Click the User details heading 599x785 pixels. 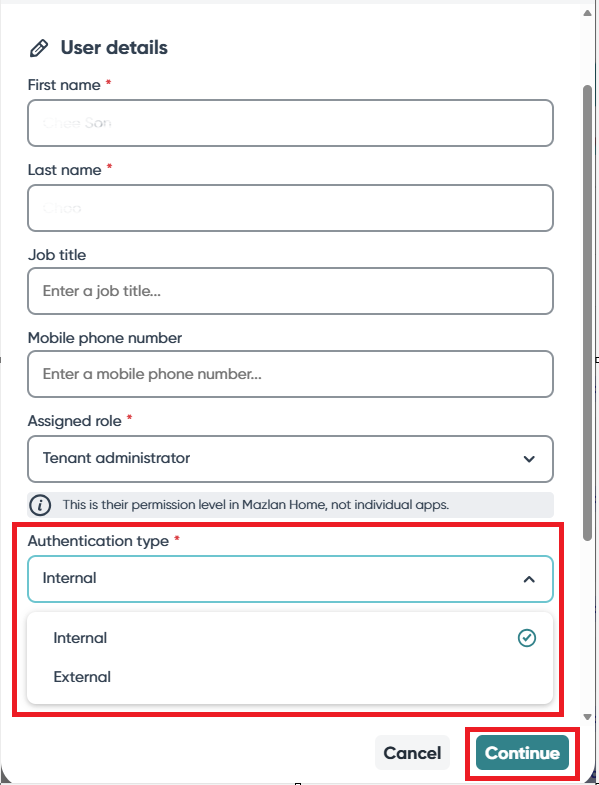click(114, 48)
